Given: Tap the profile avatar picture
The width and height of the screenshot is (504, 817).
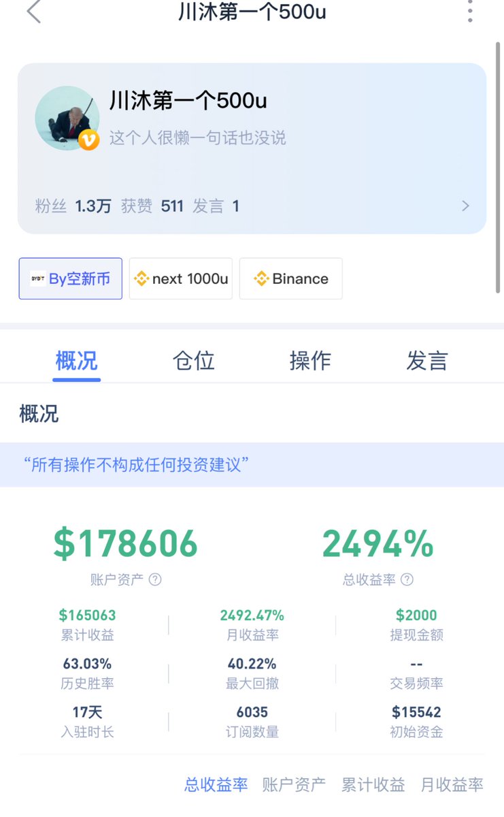Looking at the screenshot, I should tap(67, 118).
